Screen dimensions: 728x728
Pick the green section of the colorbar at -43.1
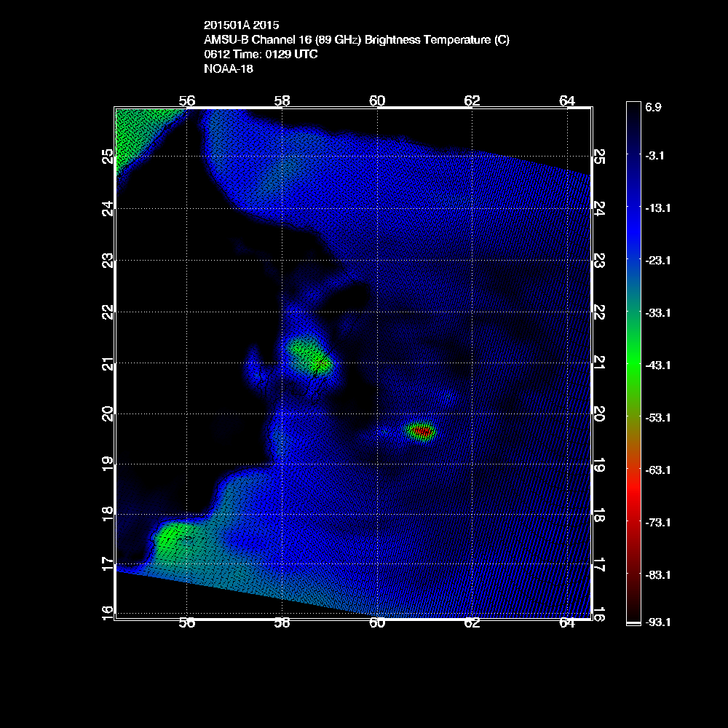(633, 365)
